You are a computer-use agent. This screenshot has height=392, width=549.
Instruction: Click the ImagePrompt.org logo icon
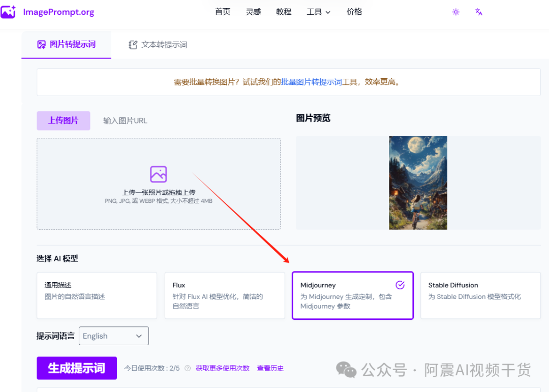pyautogui.click(x=8, y=11)
